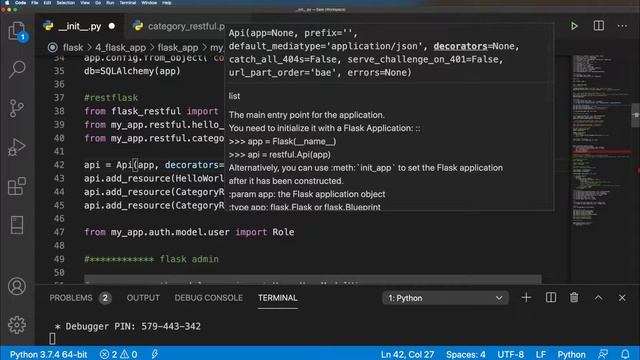Change 'Spaces: 4' indentation setting
This screenshot has width=640, height=360.
pos(466,354)
